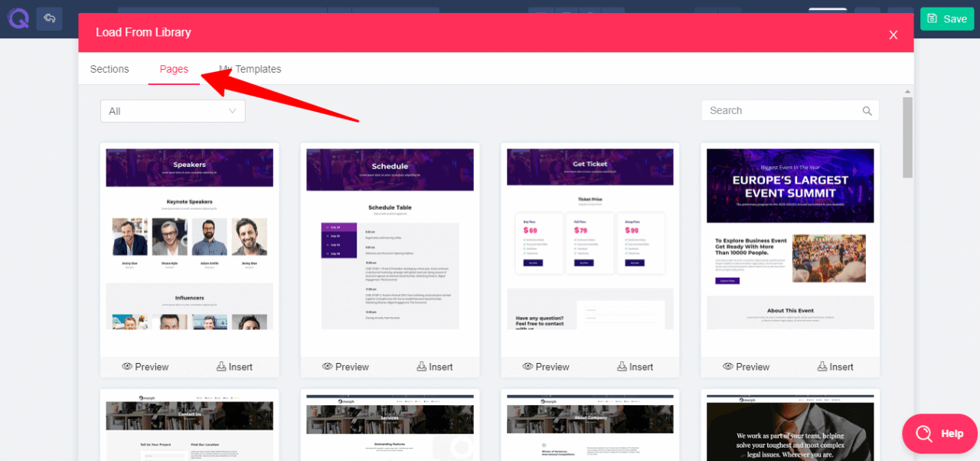Open the Contact Us page thumbnail
The image size is (980, 461).
(x=189, y=427)
